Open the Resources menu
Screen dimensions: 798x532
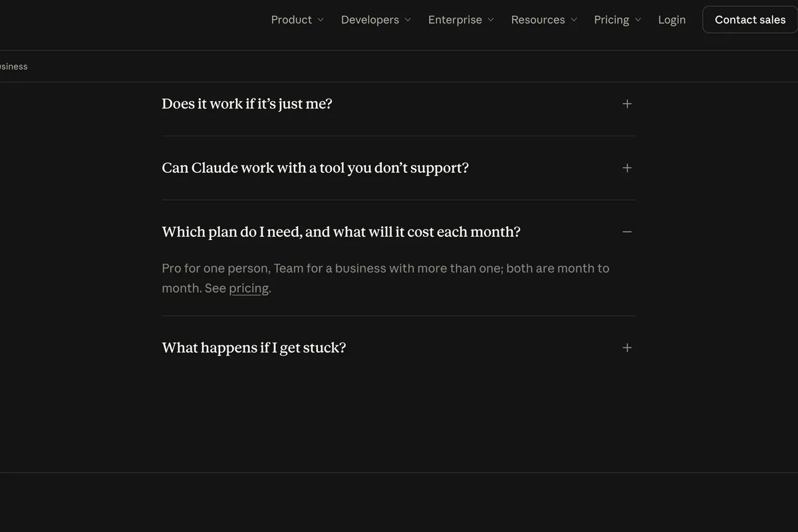544,20
